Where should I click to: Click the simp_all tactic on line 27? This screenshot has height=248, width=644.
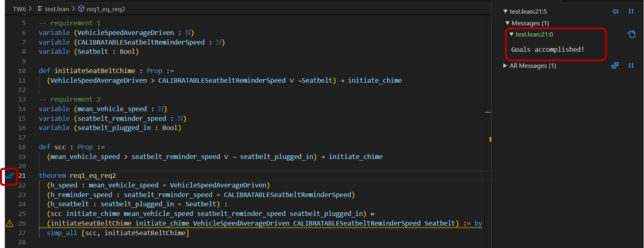point(62,233)
